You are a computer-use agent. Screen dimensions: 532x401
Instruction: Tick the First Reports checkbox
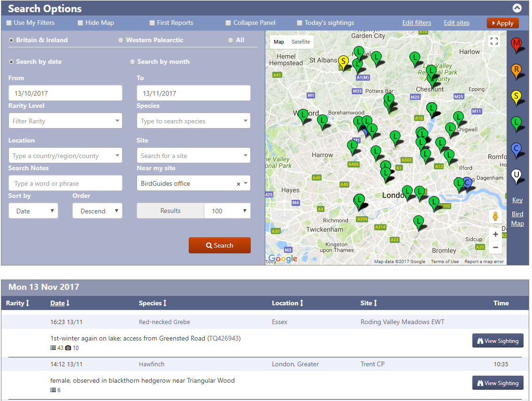pyautogui.click(x=152, y=23)
